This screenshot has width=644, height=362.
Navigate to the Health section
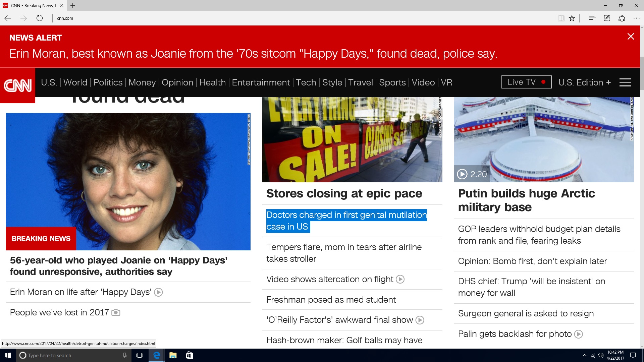tap(213, 82)
